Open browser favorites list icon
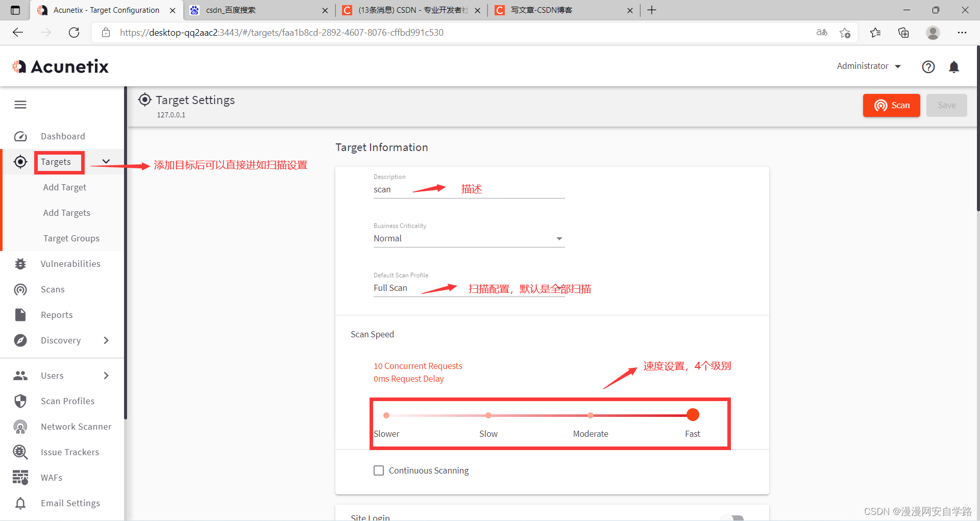The image size is (980, 521). click(875, 33)
